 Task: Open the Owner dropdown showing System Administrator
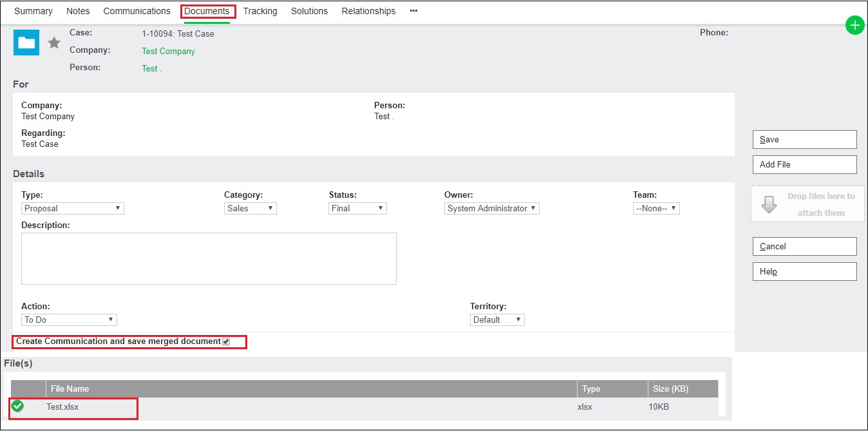pos(492,209)
